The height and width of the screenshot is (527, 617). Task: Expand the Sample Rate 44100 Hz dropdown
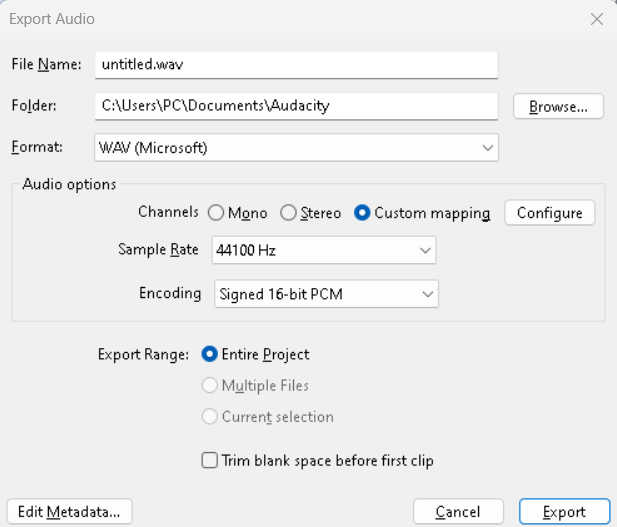(324, 250)
